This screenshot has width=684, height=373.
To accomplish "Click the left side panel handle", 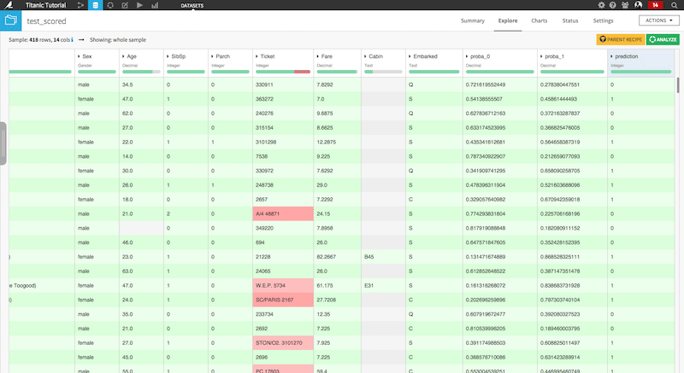I will (3, 143).
